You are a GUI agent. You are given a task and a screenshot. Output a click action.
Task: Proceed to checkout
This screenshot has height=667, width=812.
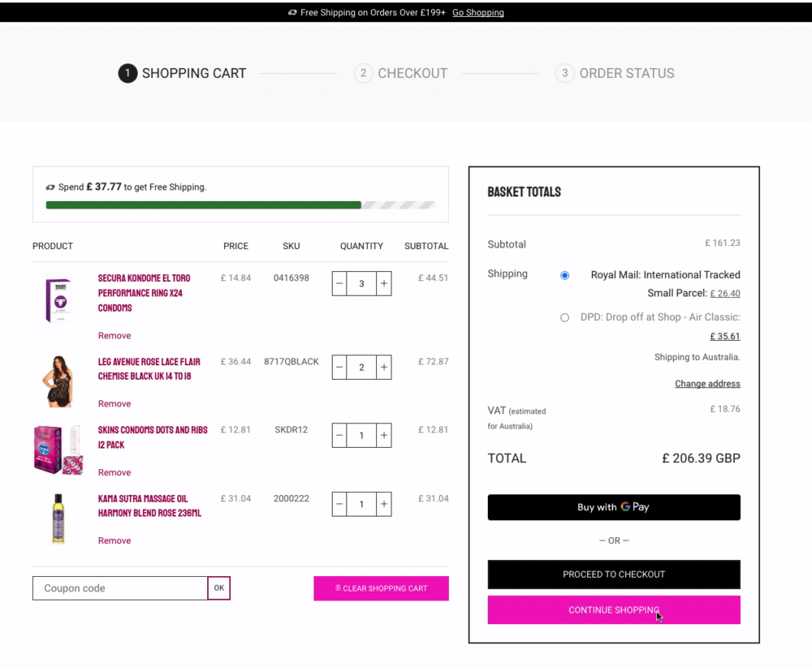614,574
